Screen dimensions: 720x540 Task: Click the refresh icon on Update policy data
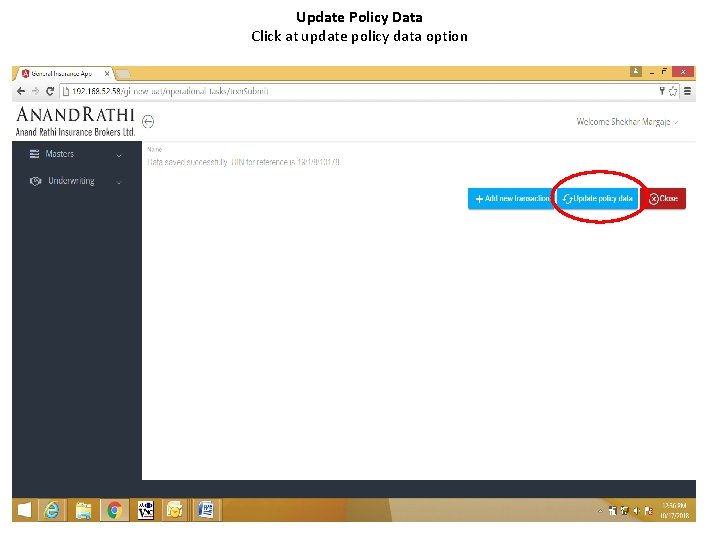tap(568, 199)
